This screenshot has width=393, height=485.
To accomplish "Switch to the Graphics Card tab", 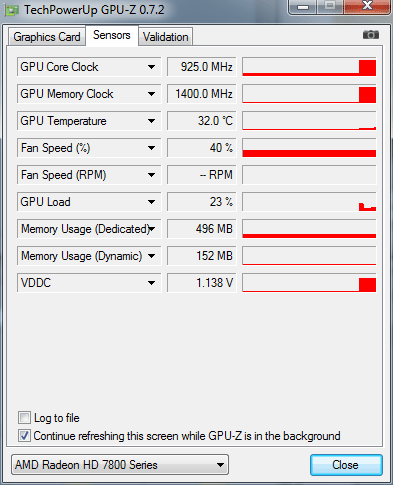I will point(47,37).
